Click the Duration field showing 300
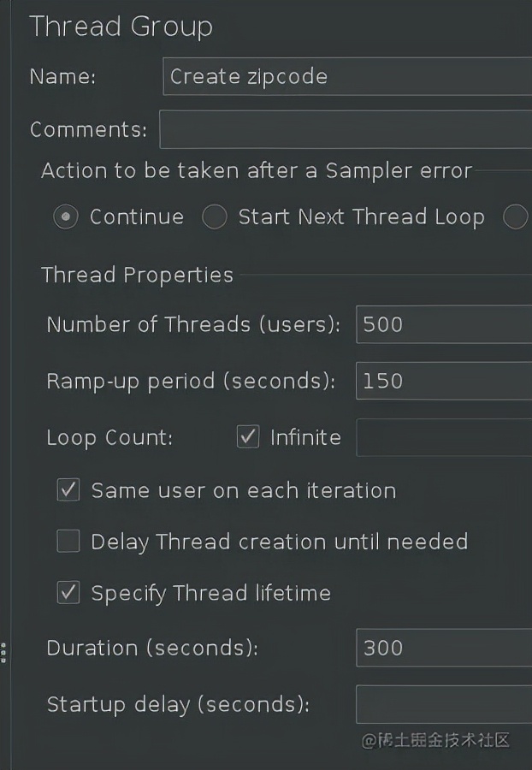 click(x=443, y=648)
